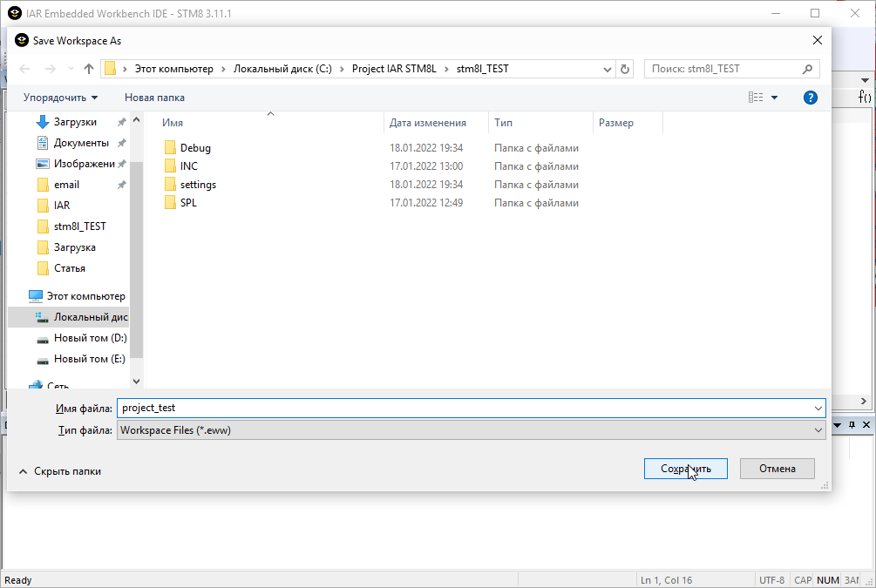
Task: Click the Сохранить button
Action: point(685,469)
